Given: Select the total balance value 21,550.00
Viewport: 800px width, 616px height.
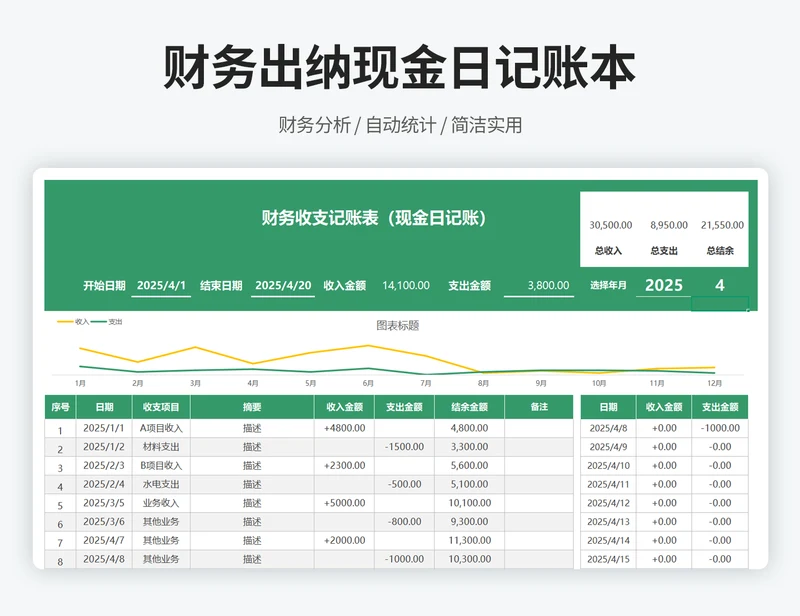Looking at the screenshot, I should (722, 225).
